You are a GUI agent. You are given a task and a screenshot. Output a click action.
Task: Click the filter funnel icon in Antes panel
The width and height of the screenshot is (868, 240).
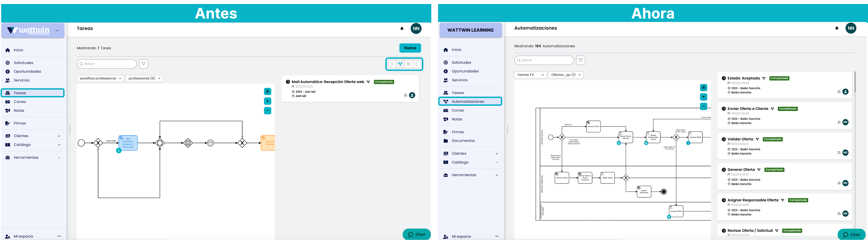tap(144, 64)
